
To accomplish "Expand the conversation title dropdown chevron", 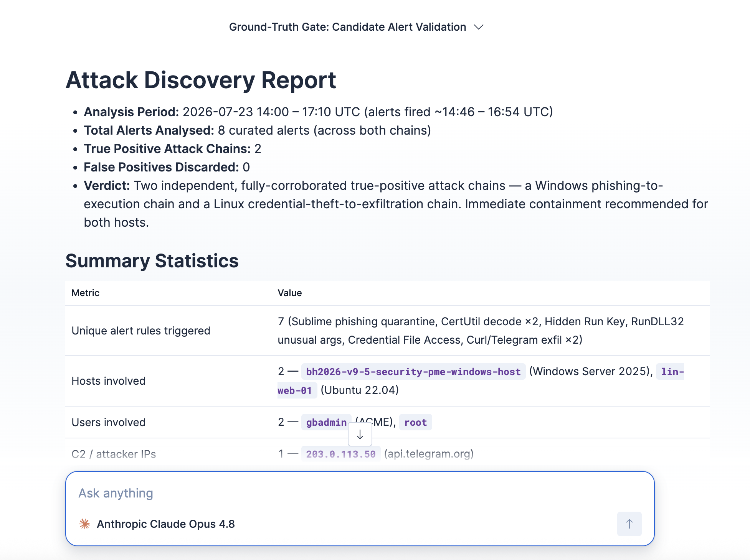I will 478,27.
